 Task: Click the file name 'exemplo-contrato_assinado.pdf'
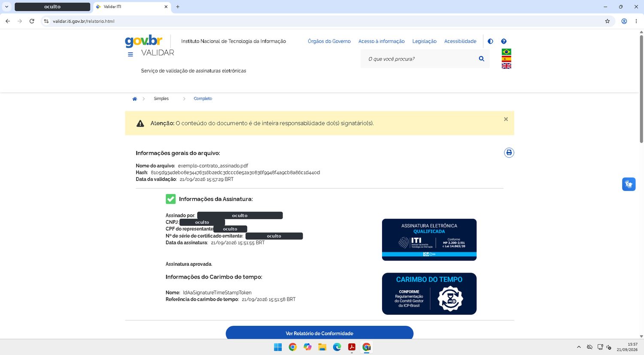(213, 166)
